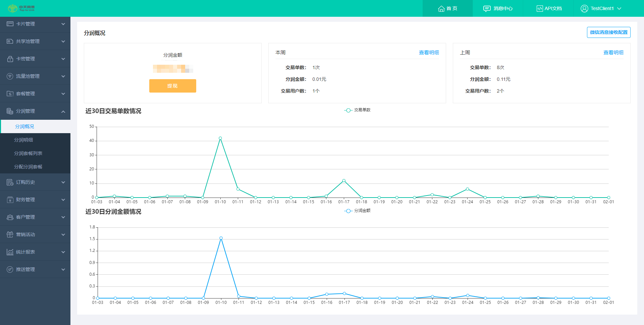644x325 pixels.
Task: Click the 分润管理 coins icon
Action: click(x=10, y=111)
